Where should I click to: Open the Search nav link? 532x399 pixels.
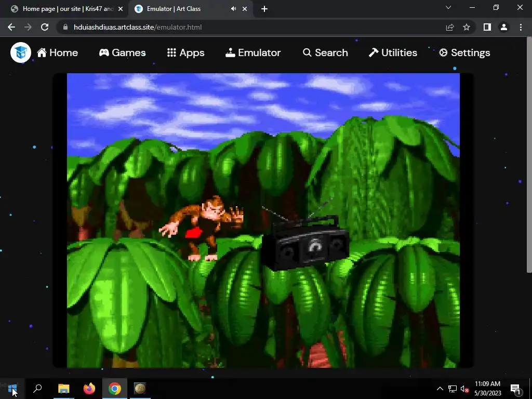click(325, 52)
